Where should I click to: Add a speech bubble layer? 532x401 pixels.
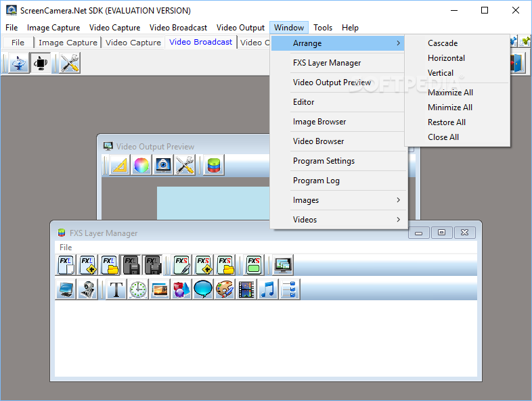point(203,289)
